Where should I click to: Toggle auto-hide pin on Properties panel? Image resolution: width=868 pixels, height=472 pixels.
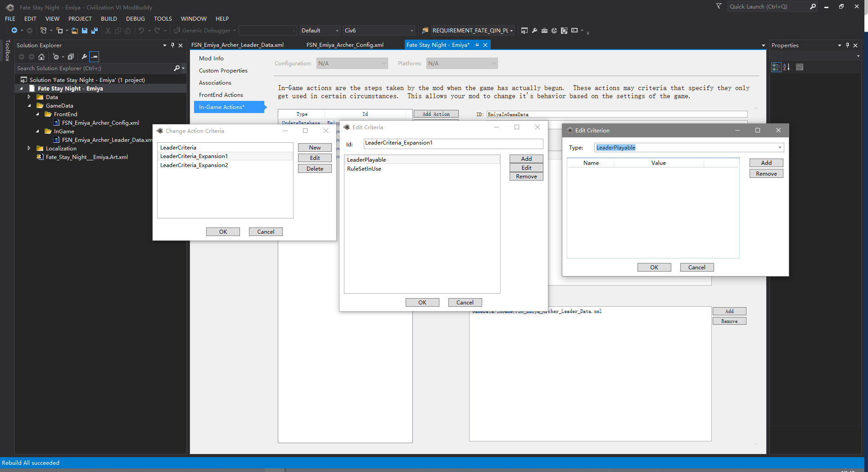(x=847, y=45)
